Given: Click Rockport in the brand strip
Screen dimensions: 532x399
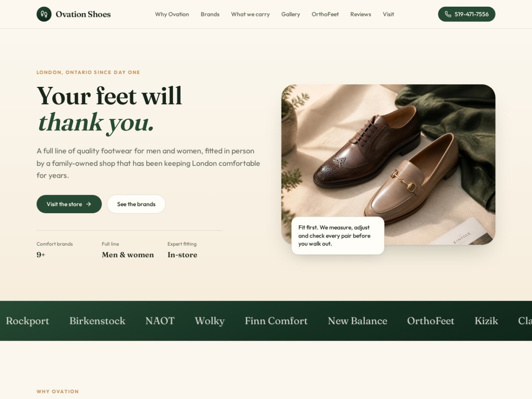Looking at the screenshot, I should tap(27, 321).
